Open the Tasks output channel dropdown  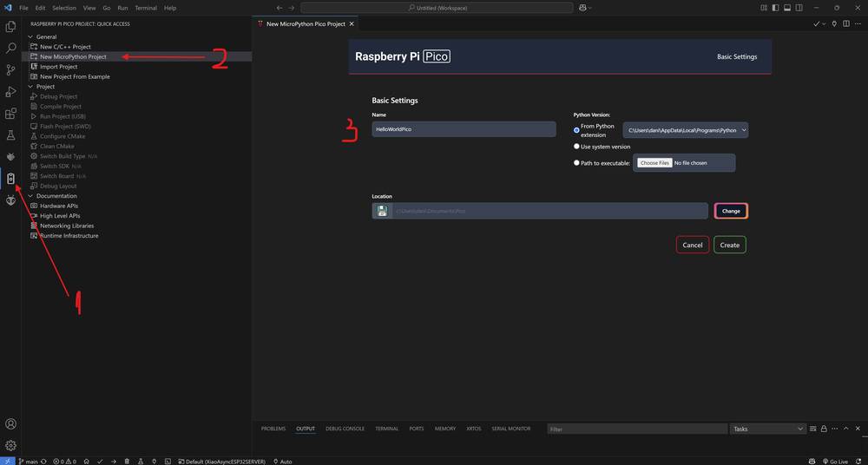pyautogui.click(x=768, y=429)
